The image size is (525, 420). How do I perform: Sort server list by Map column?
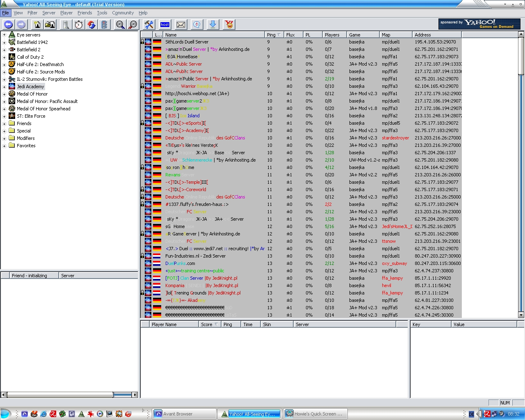[x=396, y=35]
